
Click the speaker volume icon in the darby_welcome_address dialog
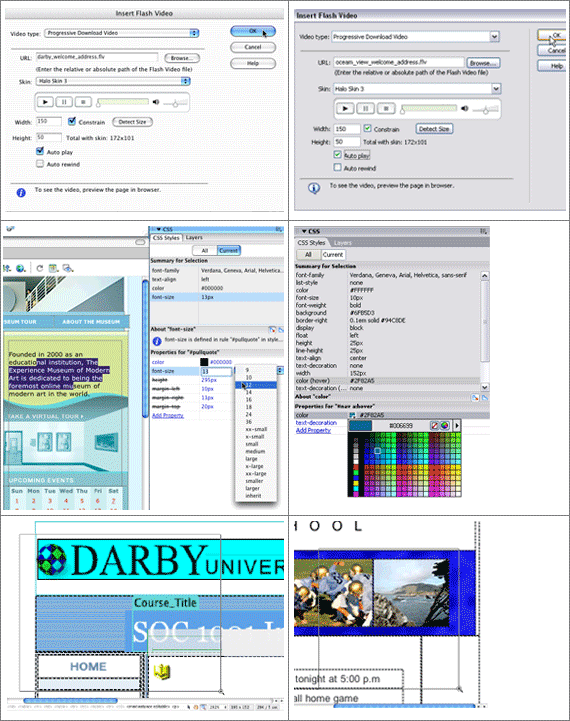(x=156, y=102)
